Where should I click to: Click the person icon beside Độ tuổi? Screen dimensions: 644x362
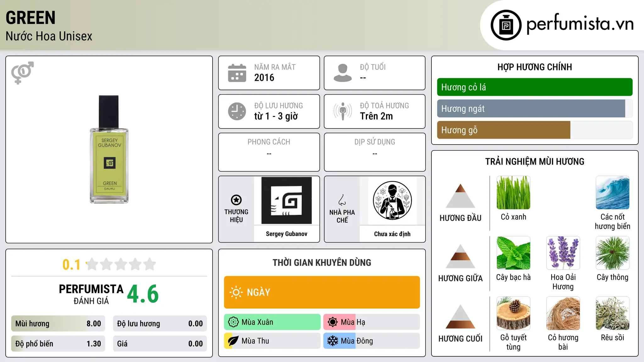tap(343, 73)
